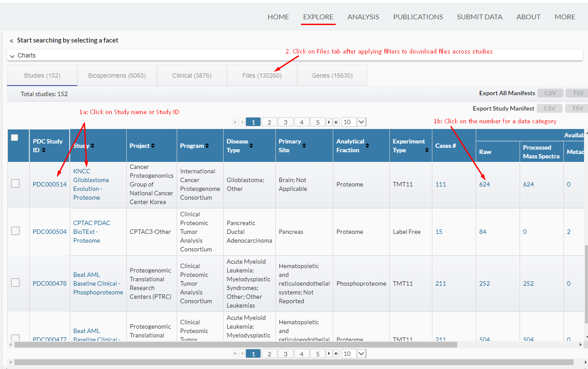Image resolution: width=588 pixels, height=369 pixels.
Task: Click Raw file count 624 link
Action: pyautogui.click(x=485, y=184)
